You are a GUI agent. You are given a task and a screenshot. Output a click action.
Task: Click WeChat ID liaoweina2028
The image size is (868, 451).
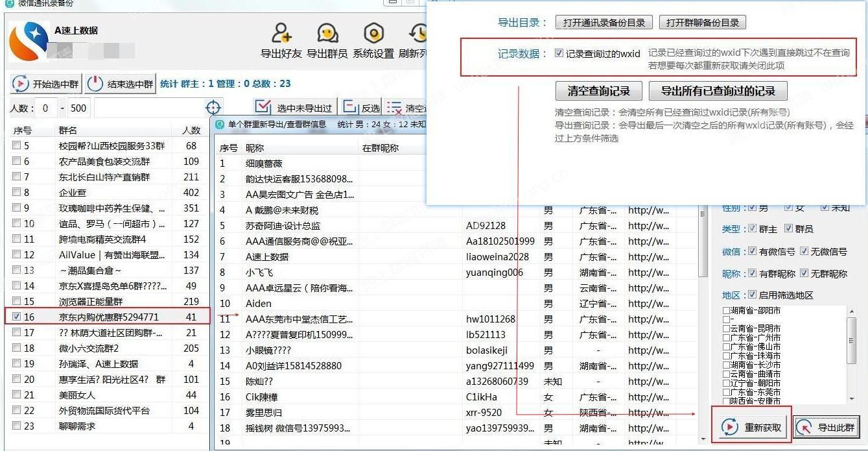pos(497,257)
